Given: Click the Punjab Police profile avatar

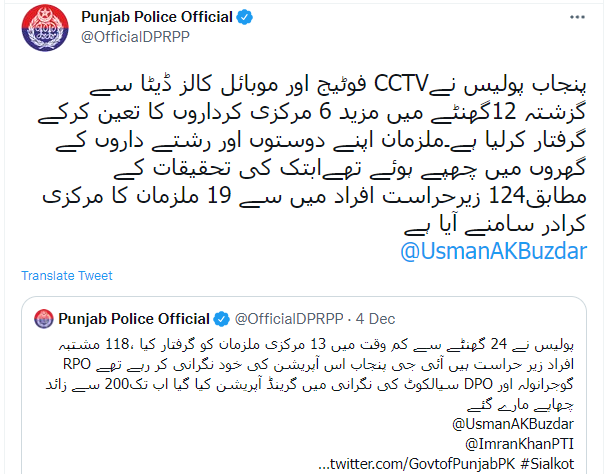Looking at the screenshot, I should coord(45,28).
